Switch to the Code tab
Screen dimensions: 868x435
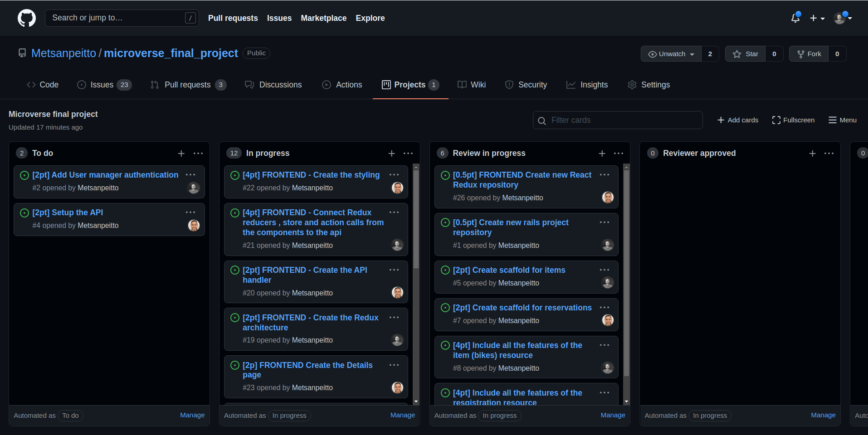tap(43, 85)
